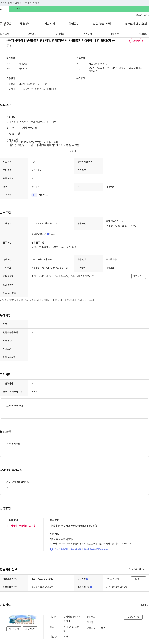Open 채용정보 menu

point(25,24)
